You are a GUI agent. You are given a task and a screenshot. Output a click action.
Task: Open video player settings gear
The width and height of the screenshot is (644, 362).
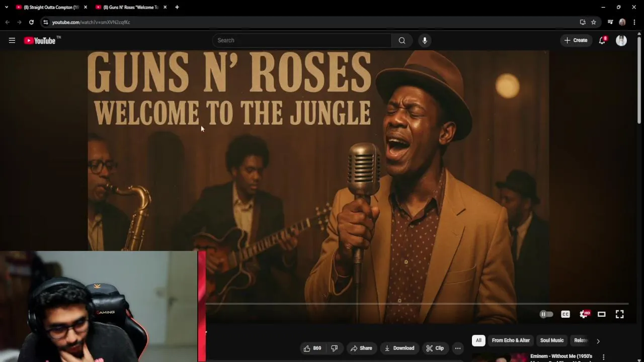(584, 314)
